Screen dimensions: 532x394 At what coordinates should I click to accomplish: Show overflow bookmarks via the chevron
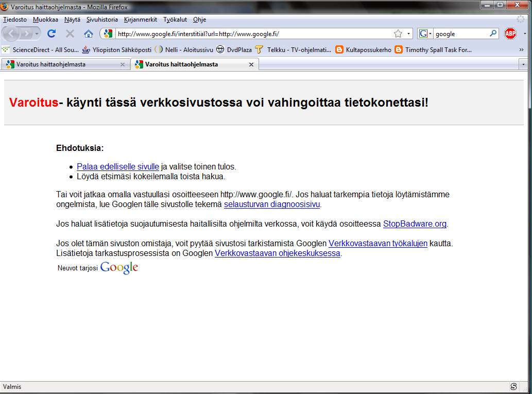click(522, 50)
